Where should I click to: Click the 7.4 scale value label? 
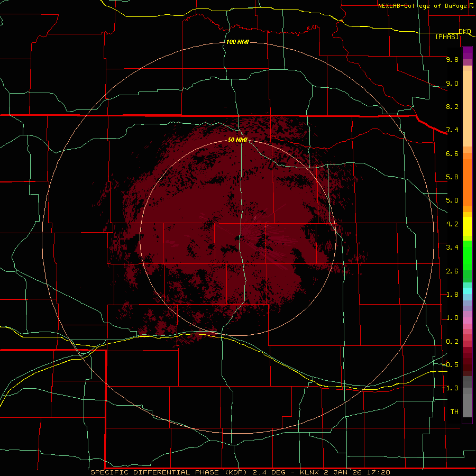click(x=452, y=130)
